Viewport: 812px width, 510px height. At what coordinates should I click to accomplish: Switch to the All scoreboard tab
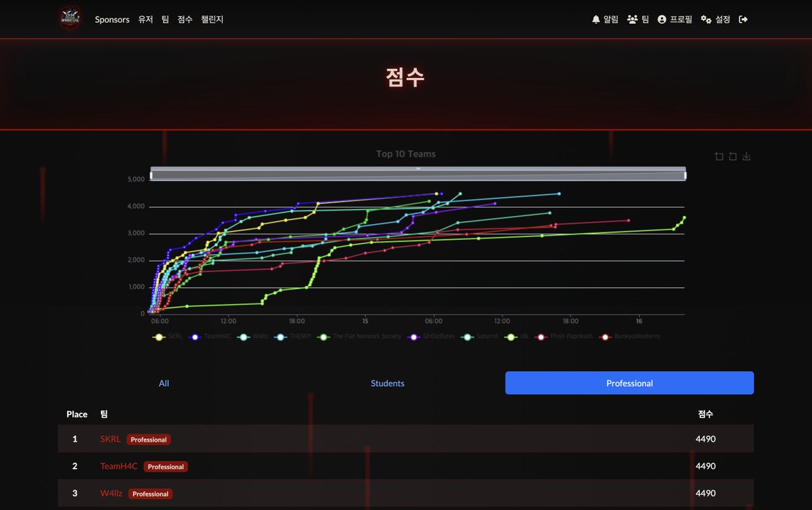click(164, 383)
